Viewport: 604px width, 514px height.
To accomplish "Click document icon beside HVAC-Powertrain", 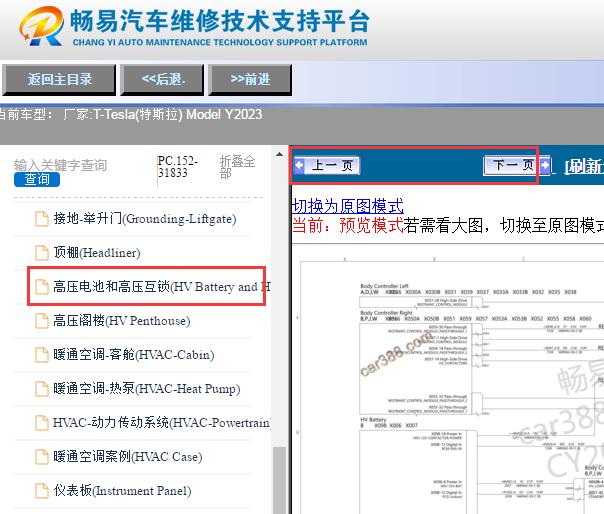I will pyautogui.click(x=42, y=422).
